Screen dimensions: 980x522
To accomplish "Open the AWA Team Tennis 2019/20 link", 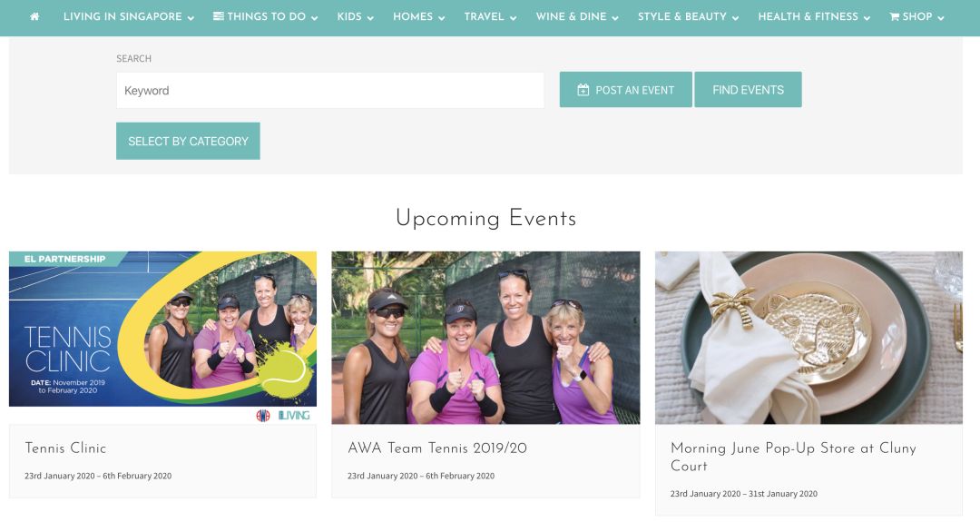I will pyautogui.click(x=436, y=448).
